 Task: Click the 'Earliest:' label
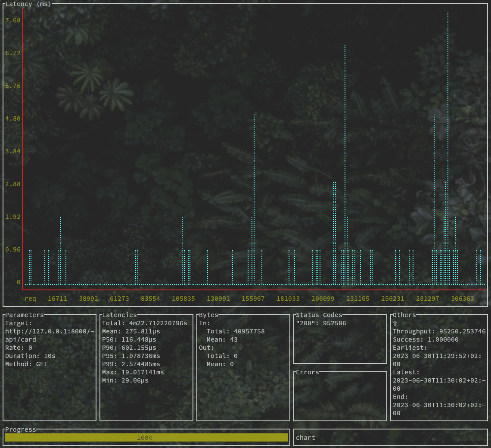click(x=410, y=348)
